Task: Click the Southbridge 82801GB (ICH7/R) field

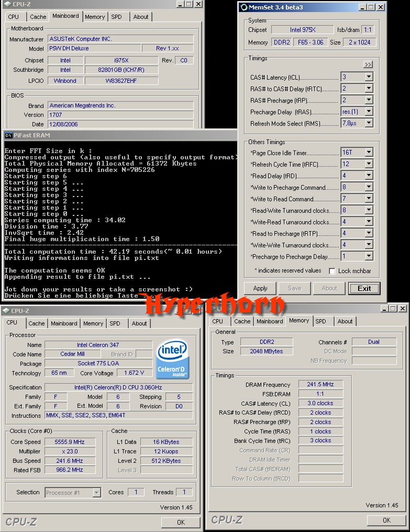Action: pyautogui.click(x=121, y=70)
